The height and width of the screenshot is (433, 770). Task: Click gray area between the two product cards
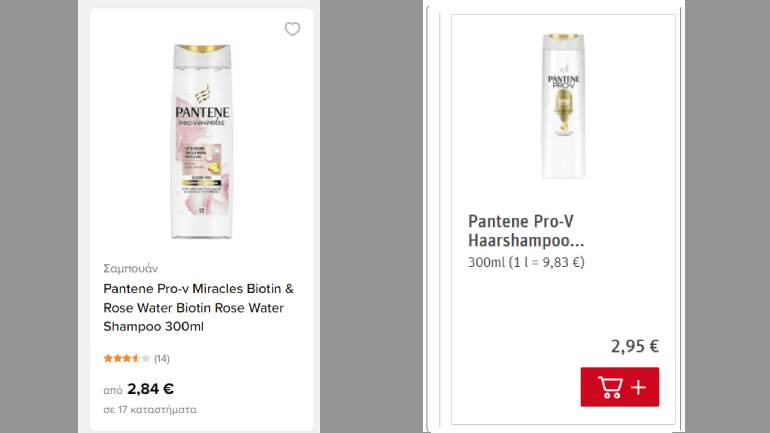[x=371, y=216]
